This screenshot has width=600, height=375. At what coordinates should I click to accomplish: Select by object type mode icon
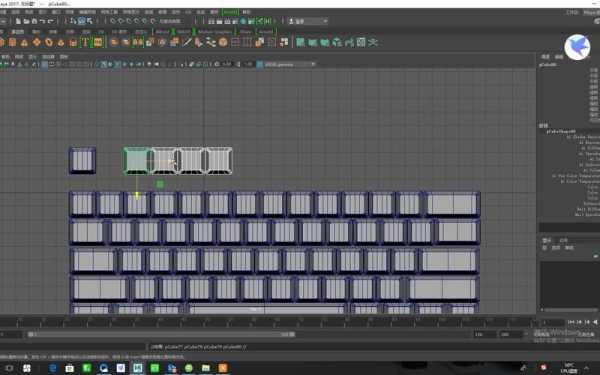[81, 21]
